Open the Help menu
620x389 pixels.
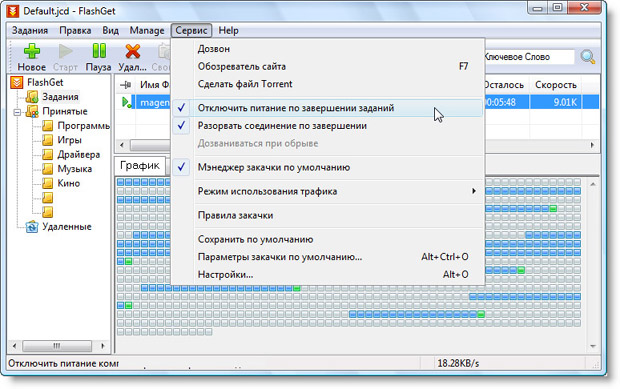coord(229,30)
